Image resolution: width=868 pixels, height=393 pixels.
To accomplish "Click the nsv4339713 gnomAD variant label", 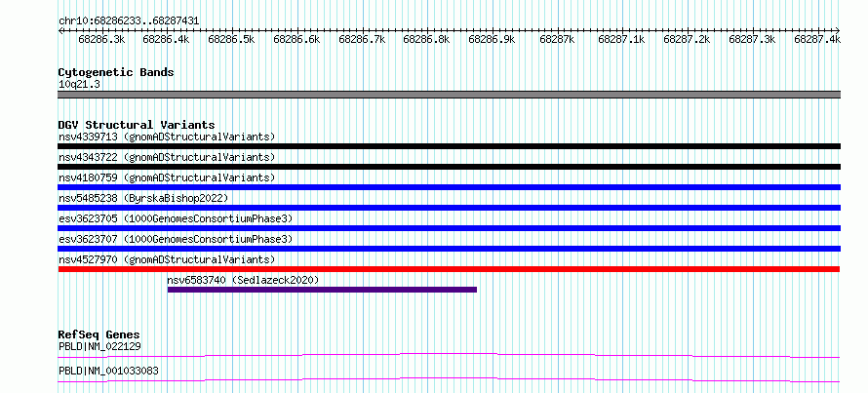I will tap(167, 137).
